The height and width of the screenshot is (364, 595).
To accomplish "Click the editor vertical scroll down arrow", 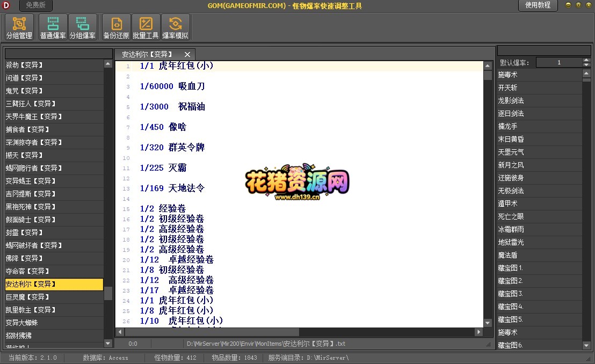I will [488, 323].
